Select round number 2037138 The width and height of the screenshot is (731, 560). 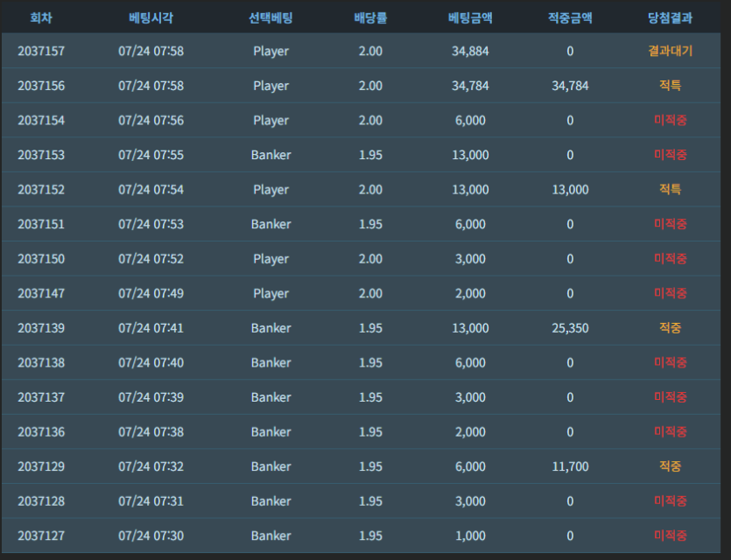click(x=41, y=362)
